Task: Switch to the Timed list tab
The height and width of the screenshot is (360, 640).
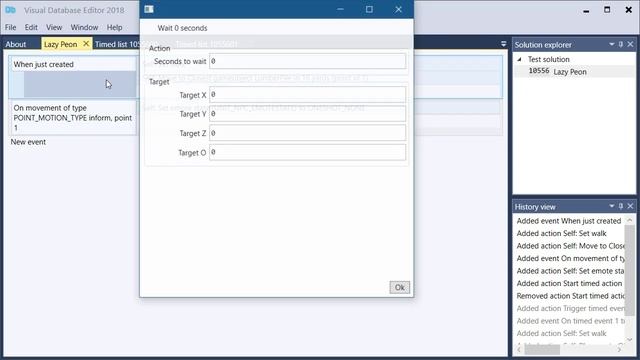Action: pos(117,44)
